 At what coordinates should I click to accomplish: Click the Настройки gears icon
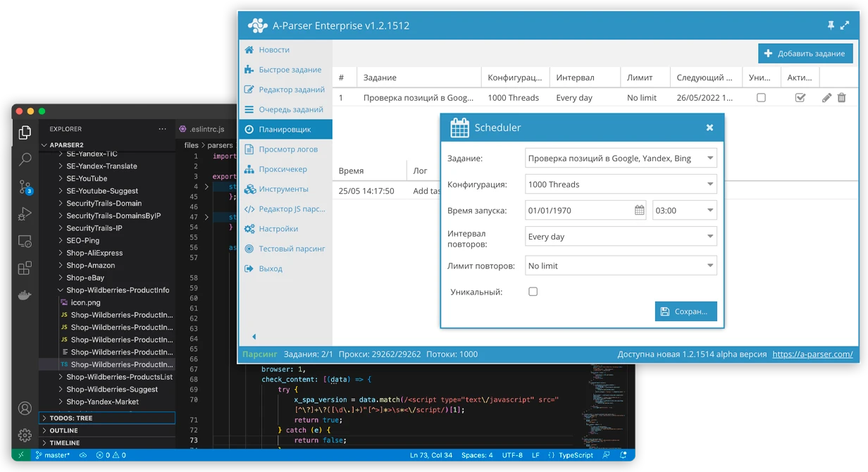tap(249, 229)
